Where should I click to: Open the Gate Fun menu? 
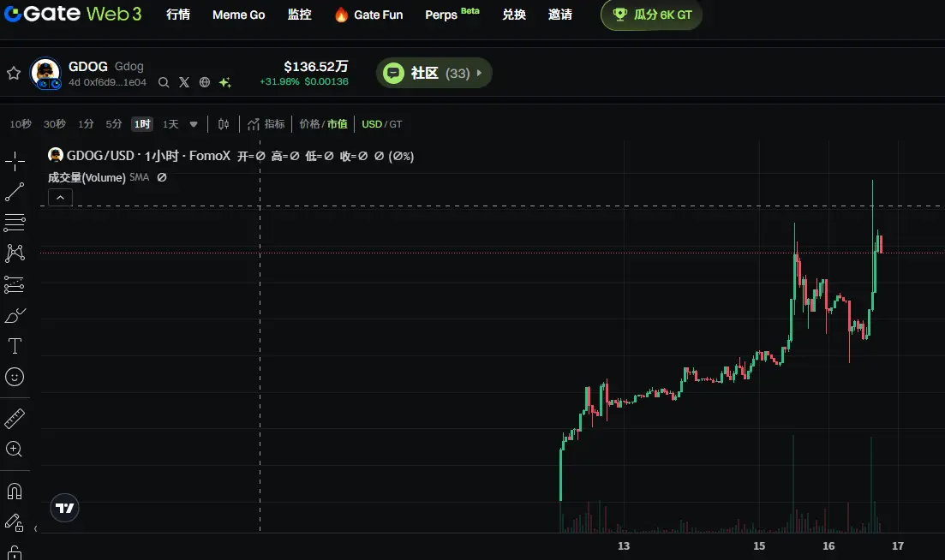(369, 15)
